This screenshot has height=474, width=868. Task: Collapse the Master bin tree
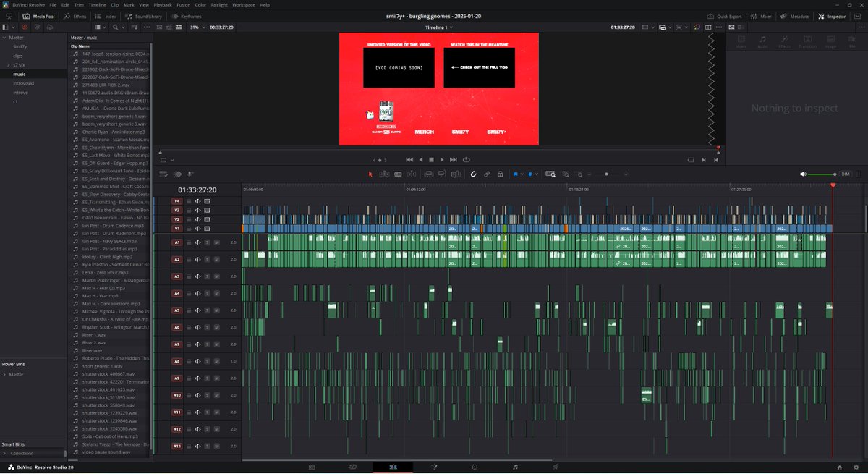4,38
